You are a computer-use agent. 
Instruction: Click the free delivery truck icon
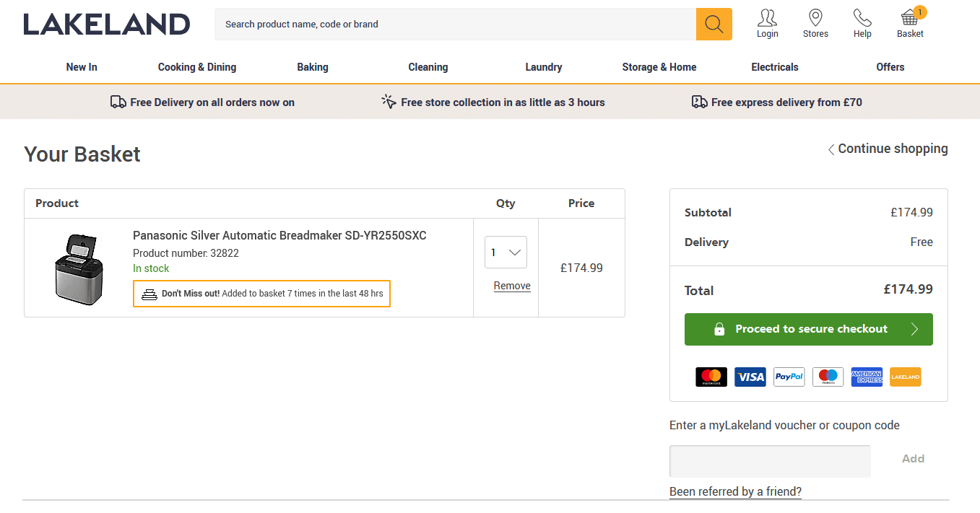(x=118, y=102)
